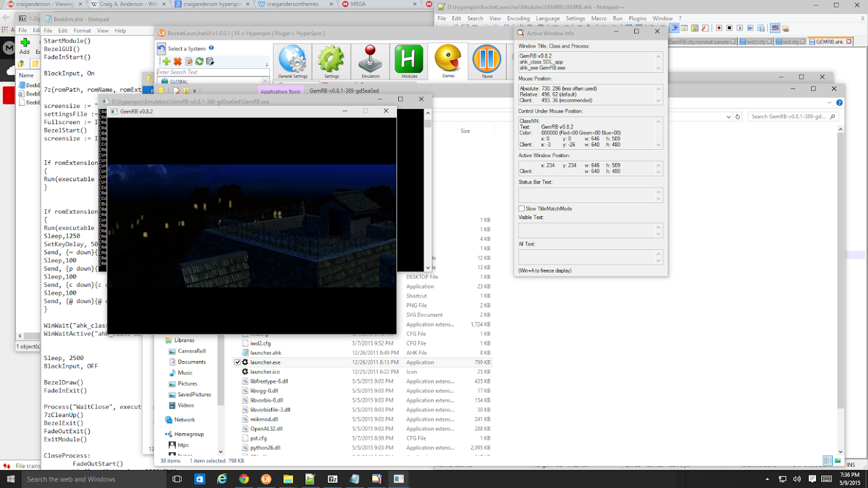This screenshot has height=488, width=868.
Task: Open the Format menu in Notepad
Action: pyautogui.click(x=82, y=31)
